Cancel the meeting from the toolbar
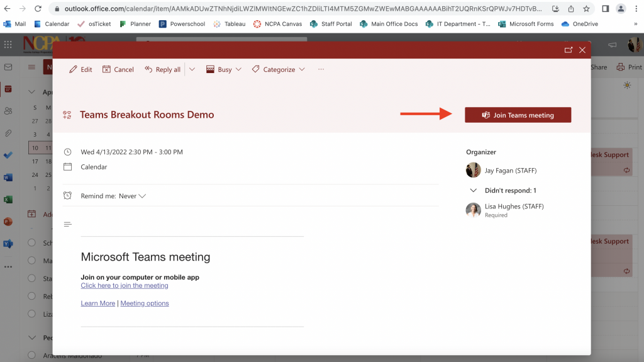Image resolution: width=644 pixels, height=362 pixels. 118,69
